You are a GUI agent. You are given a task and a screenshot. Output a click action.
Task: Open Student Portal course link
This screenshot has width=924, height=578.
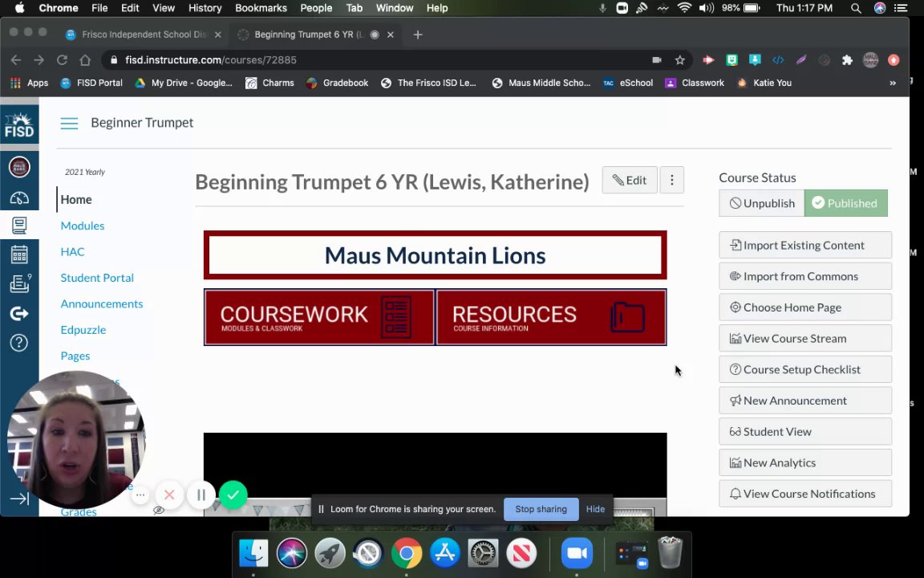point(96,278)
